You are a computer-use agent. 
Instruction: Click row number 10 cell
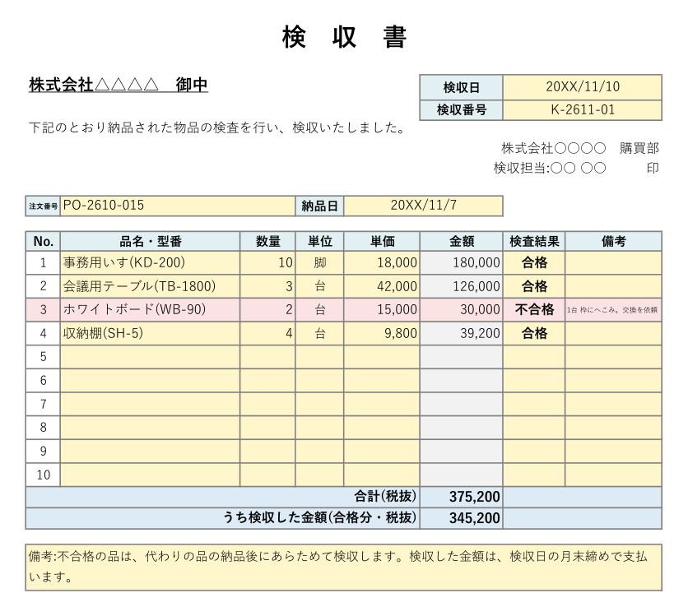43,475
